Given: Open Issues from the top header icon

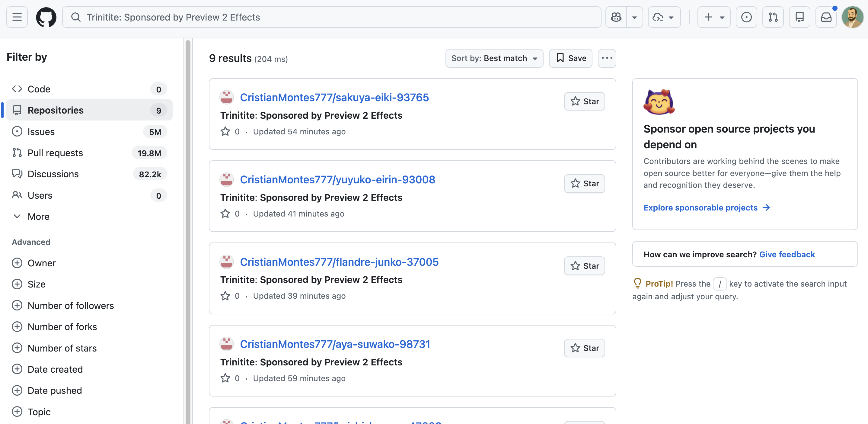Looking at the screenshot, I should pos(746,17).
